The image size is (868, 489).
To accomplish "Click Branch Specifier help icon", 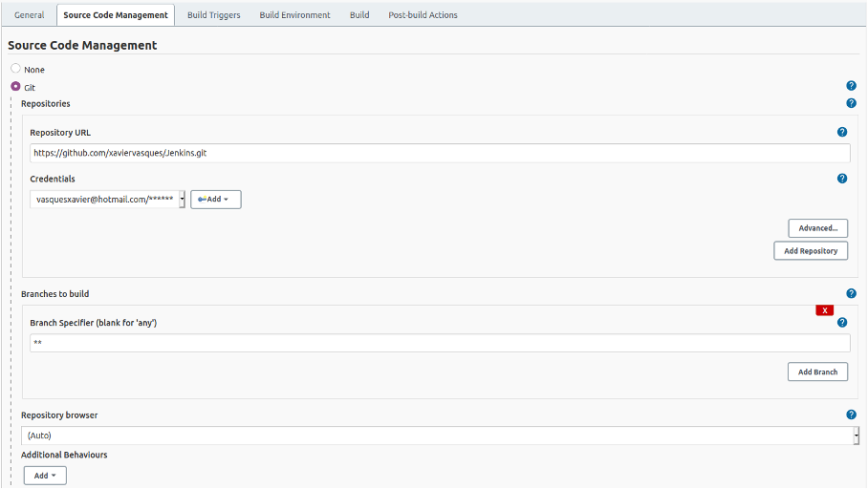I will click(842, 323).
